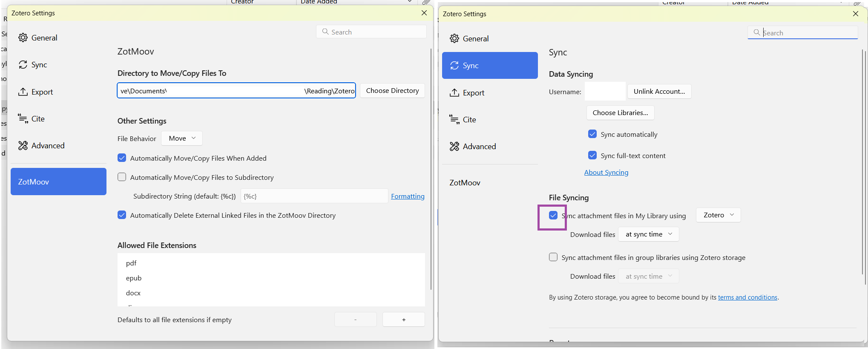The image size is (868, 349).
Task: Enable Sync attachment files in group libraries
Action: click(553, 257)
